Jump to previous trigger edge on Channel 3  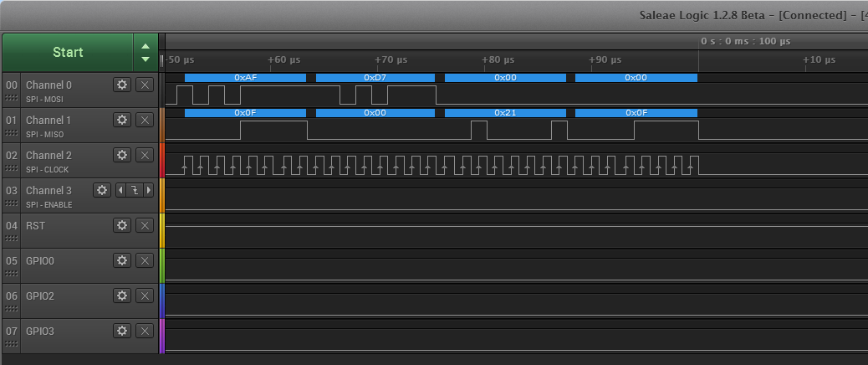click(x=120, y=191)
